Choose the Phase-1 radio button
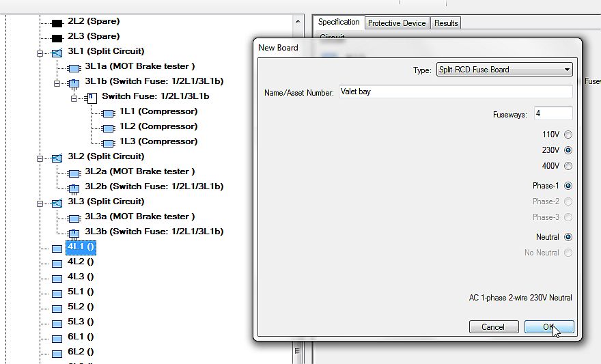The width and height of the screenshot is (601, 364). tap(568, 186)
